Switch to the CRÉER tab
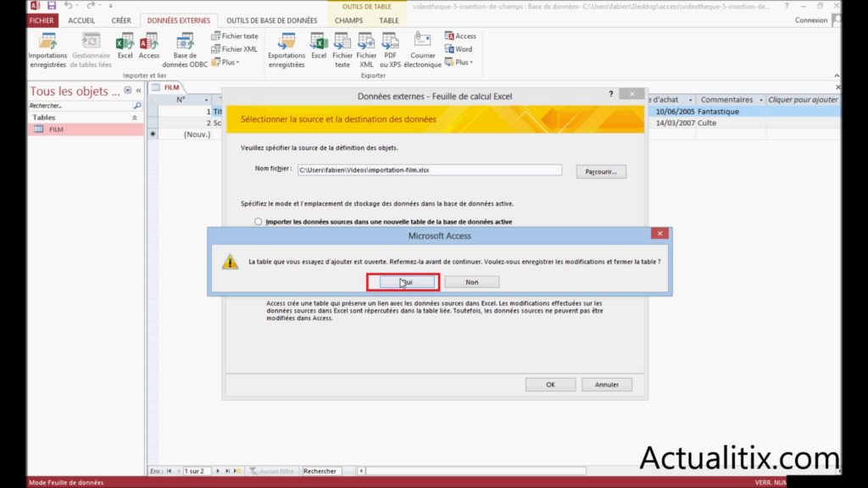Image resolution: width=868 pixels, height=488 pixels. pyautogui.click(x=121, y=20)
